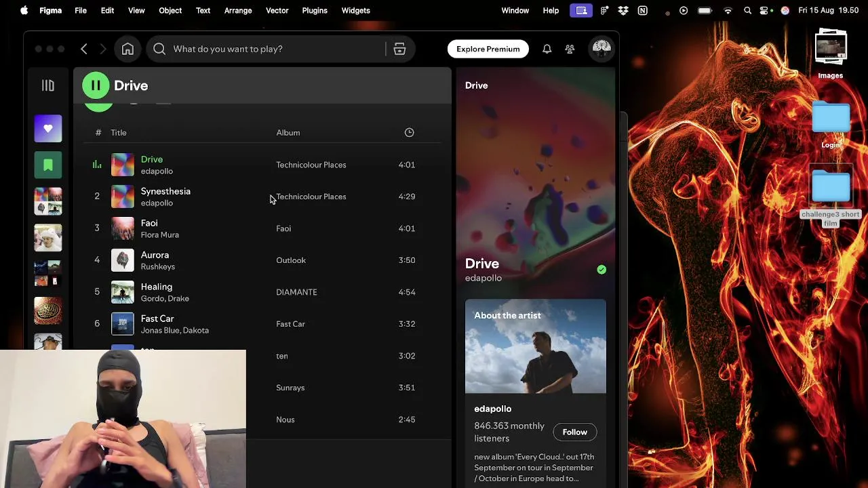The height and width of the screenshot is (488, 868).
Task: Open the Window menu
Action: pyautogui.click(x=515, y=10)
